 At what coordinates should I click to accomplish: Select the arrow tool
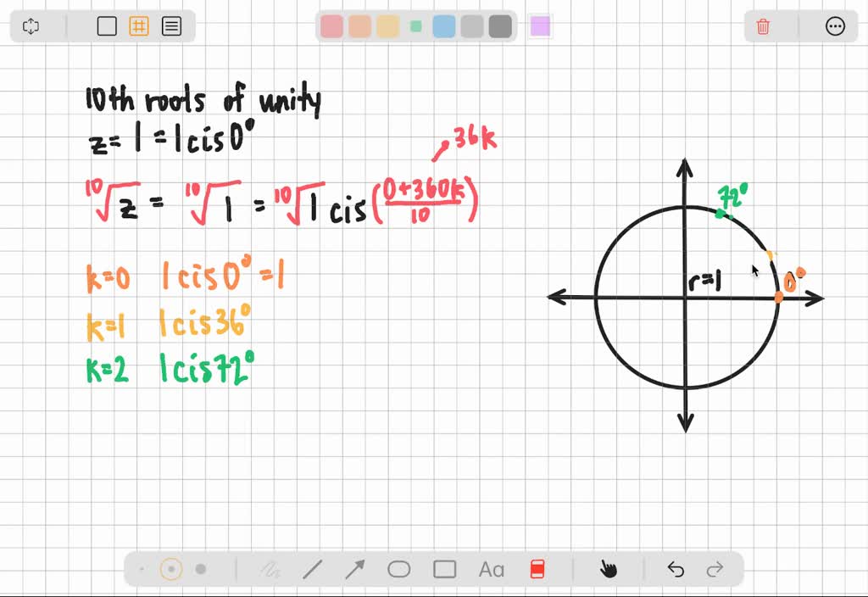355,569
